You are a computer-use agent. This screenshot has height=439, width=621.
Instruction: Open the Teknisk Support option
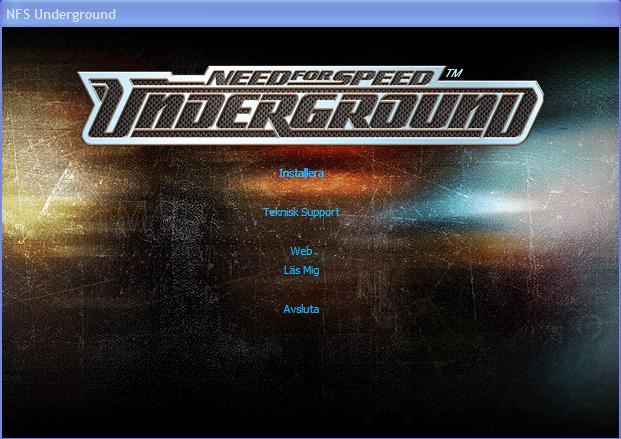[301, 212]
